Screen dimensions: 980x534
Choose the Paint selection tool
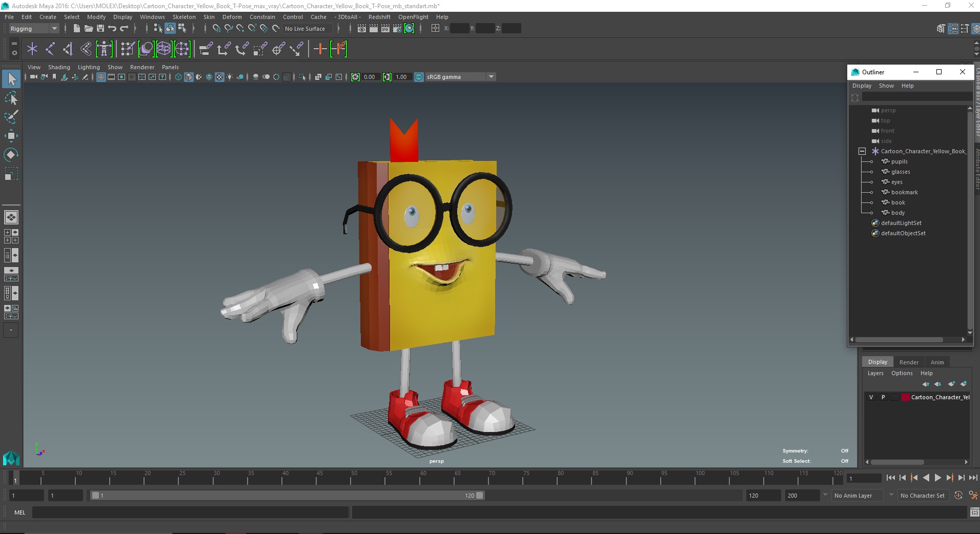11,117
